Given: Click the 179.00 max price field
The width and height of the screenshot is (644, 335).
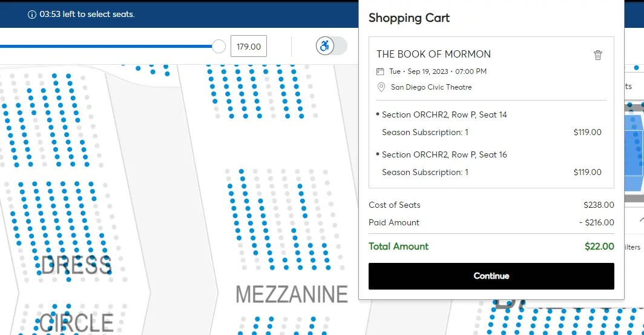Looking at the screenshot, I should (248, 47).
